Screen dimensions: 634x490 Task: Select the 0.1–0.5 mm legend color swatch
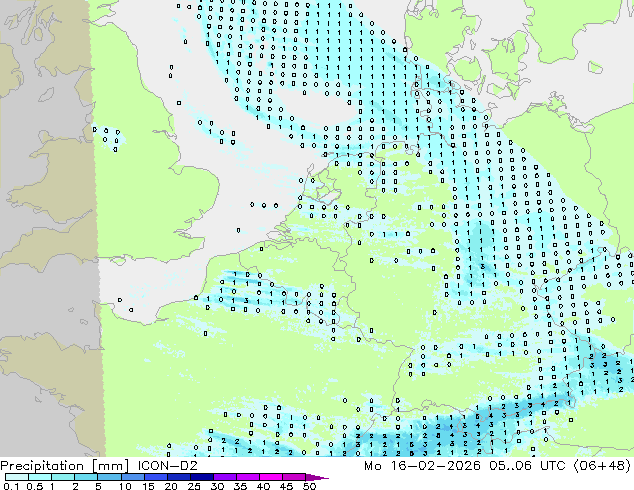17,477
